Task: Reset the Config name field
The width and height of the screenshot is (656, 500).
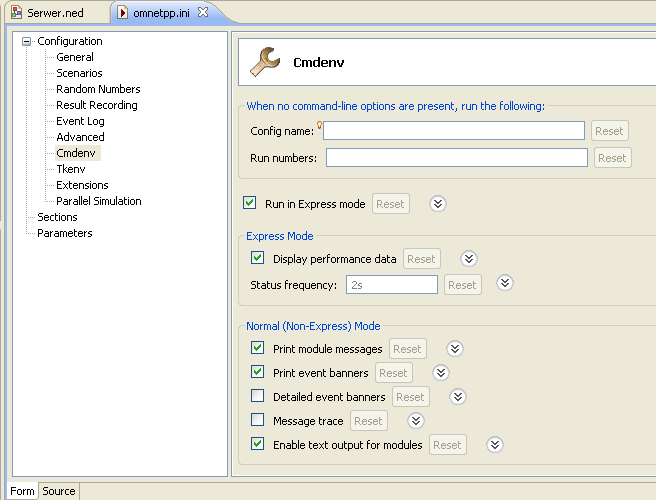Action: click(x=610, y=131)
